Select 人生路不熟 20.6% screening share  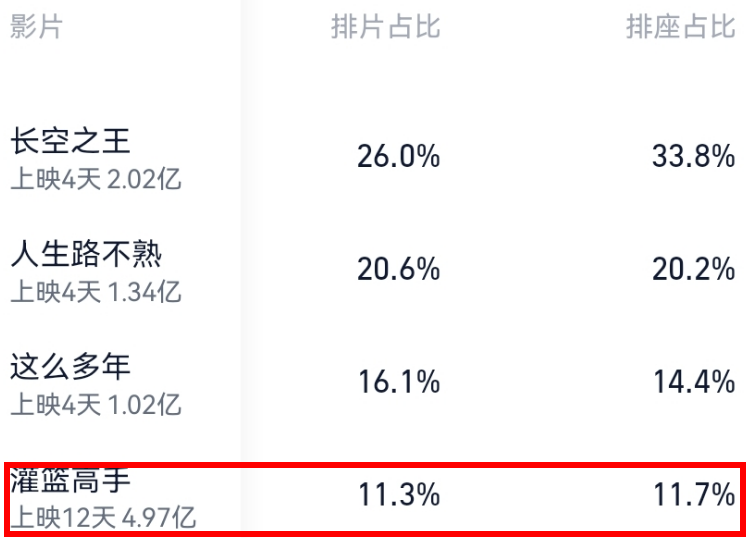398,269
